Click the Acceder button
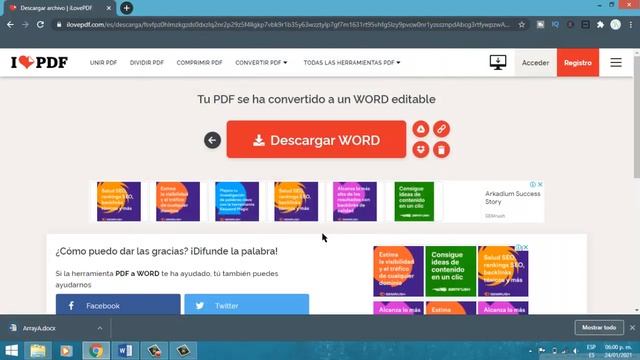 pos(536,62)
